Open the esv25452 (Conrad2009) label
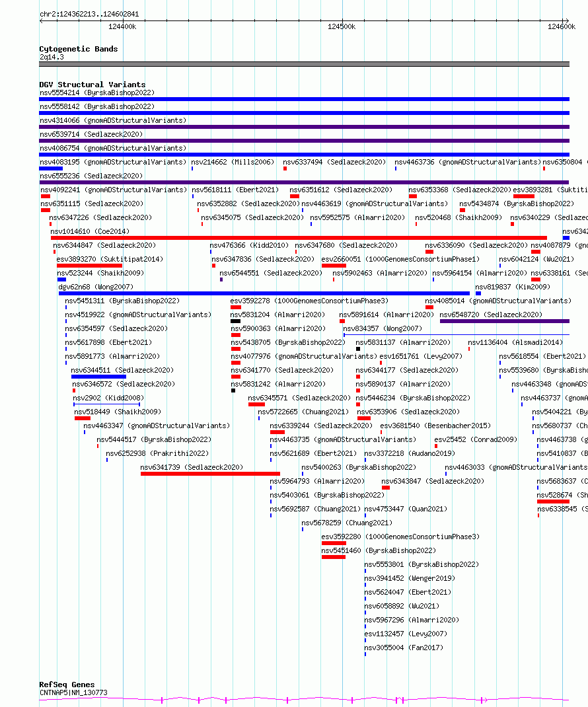The width and height of the screenshot is (588, 707). [x=476, y=439]
